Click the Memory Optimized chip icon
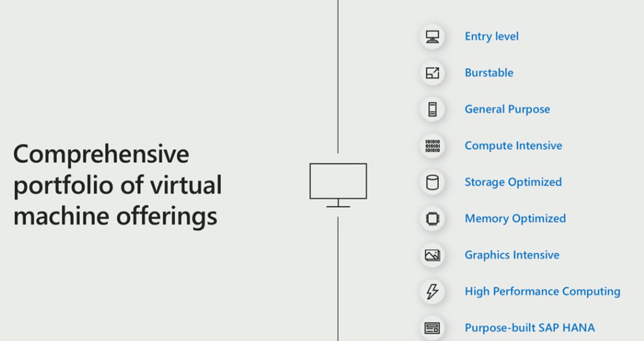644x341 pixels. [432, 219]
